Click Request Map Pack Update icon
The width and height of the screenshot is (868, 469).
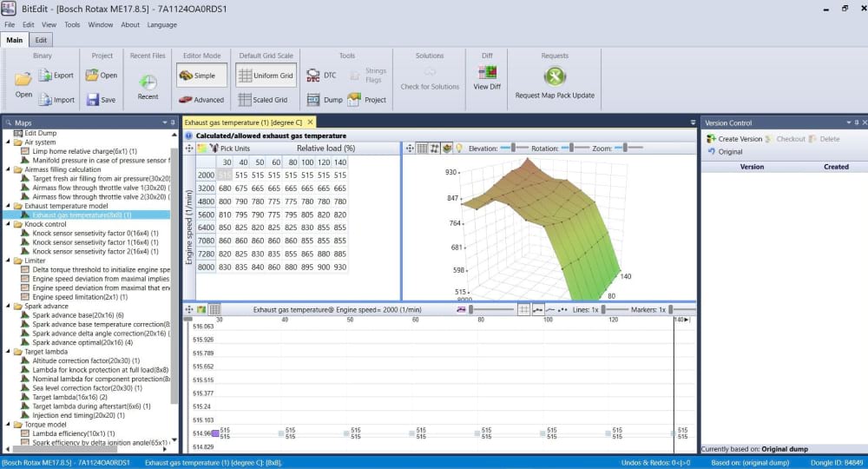coord(555,78)
